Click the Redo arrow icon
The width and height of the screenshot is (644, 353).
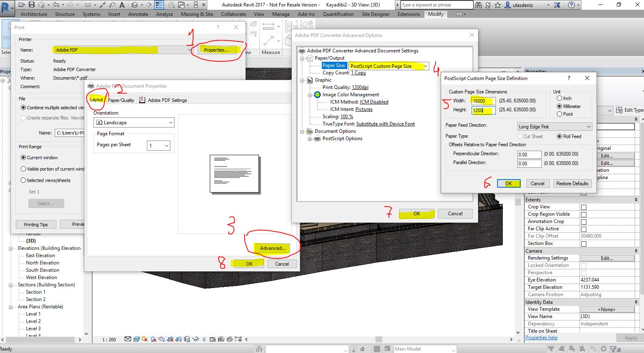coord(71,5)
